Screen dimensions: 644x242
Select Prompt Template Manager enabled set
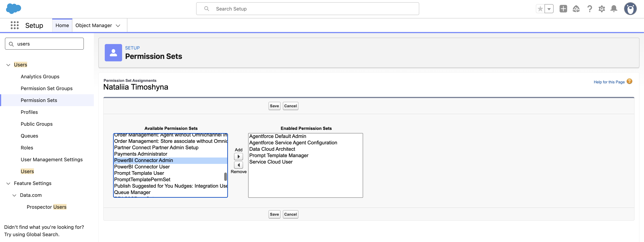305,155
